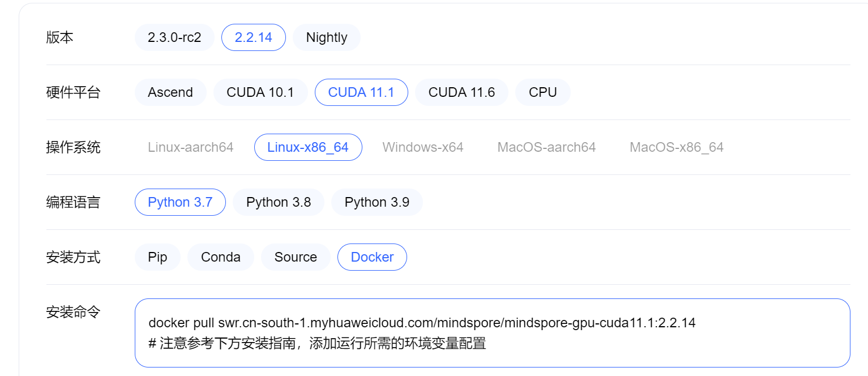The width and height of the screenshot is (868, 376).
Task: Select CUDA 11.1 hardware platform
Action: click(x=361, y=92)
